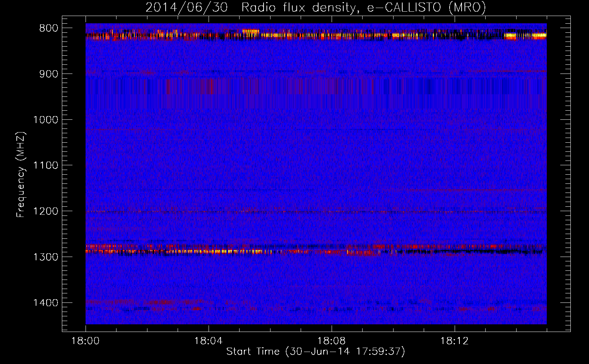The height and width of the screenshot is (364, 589).
Task: Click the 1400 frequency axis label
Action: [46, 303]
